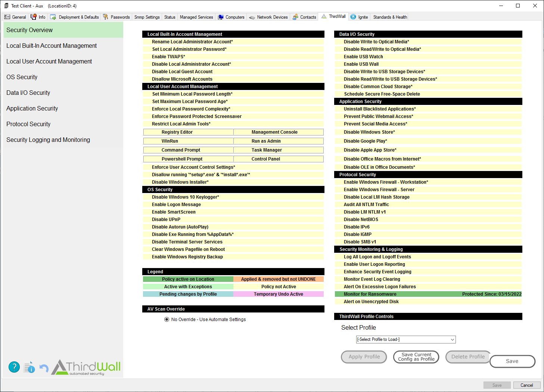Click the ThirdWall automated security logo
This screenshot has width=544, height=392.
click(x=86, y=367)
